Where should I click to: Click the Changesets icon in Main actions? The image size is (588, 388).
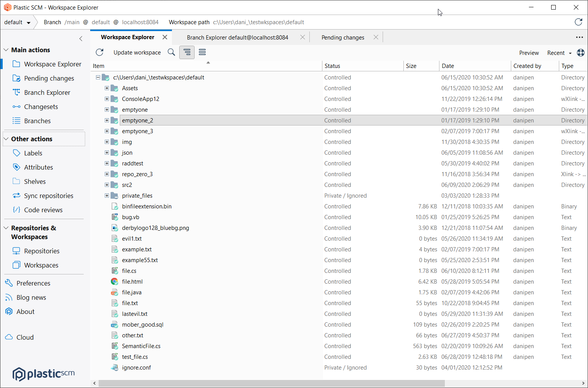(x=17, y=106)
